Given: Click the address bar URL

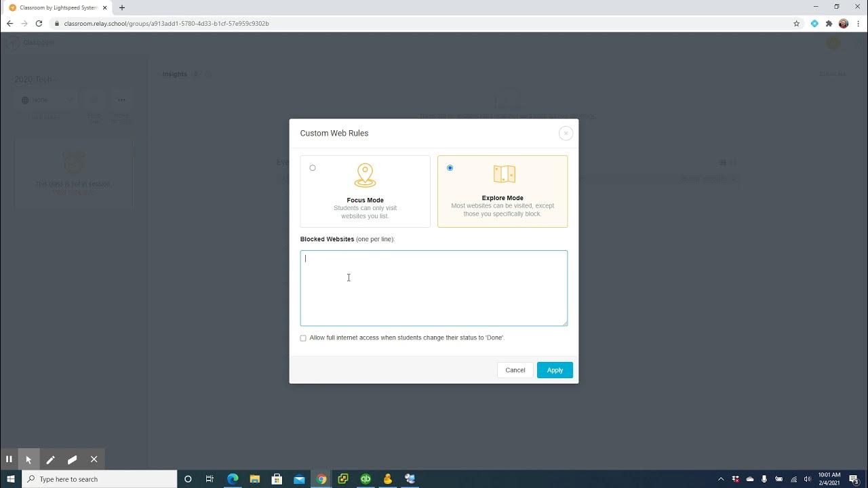Looking at the screenshot, I should click(167, 23).
